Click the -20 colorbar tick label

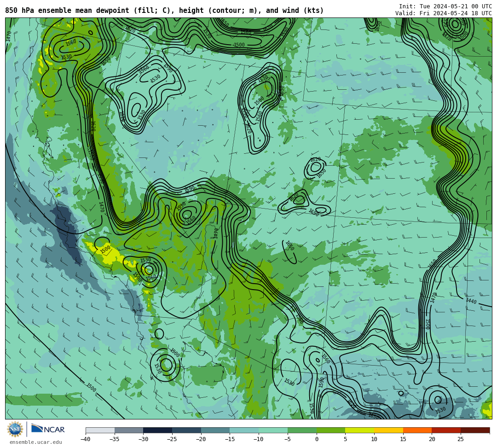(201, 439)
